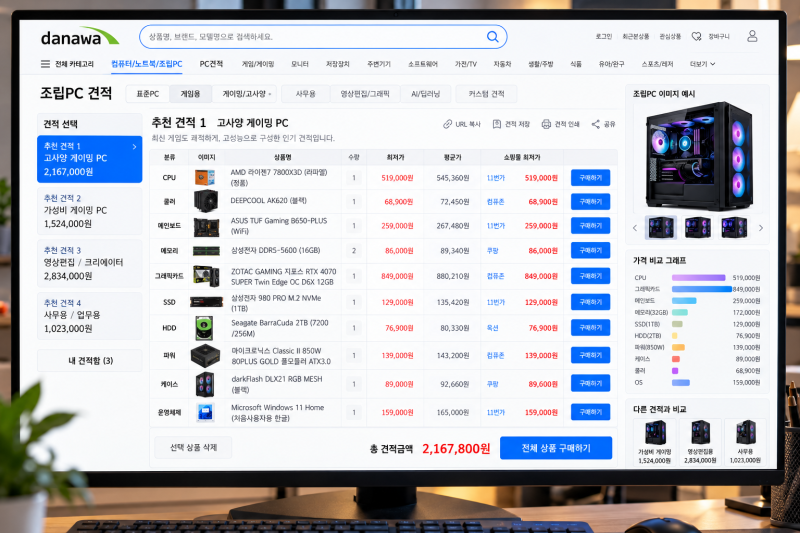The height and width of the screenshot is (533, 800).
Task: Click the AMD Ryzen CPU product image
Action: 205,177
